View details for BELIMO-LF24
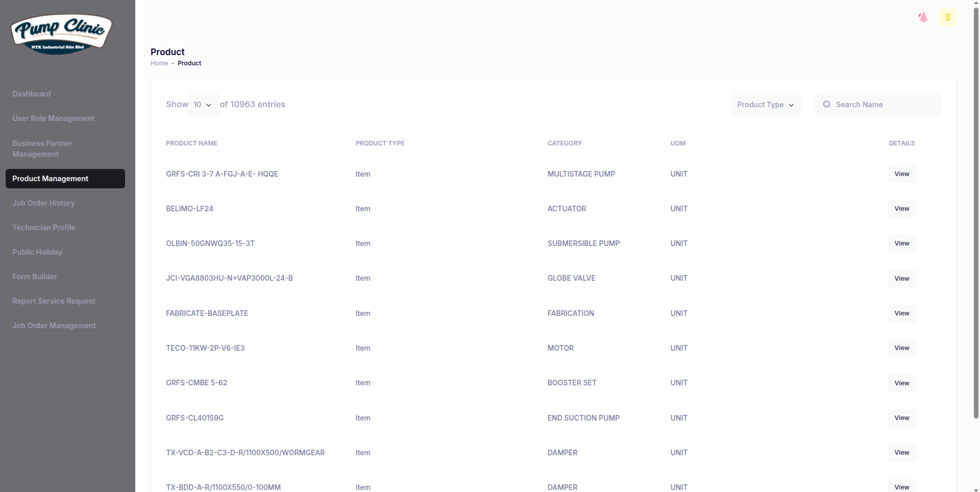Image resolution: width=980 pixels, height=492 pixels. (x=901, y=209)
